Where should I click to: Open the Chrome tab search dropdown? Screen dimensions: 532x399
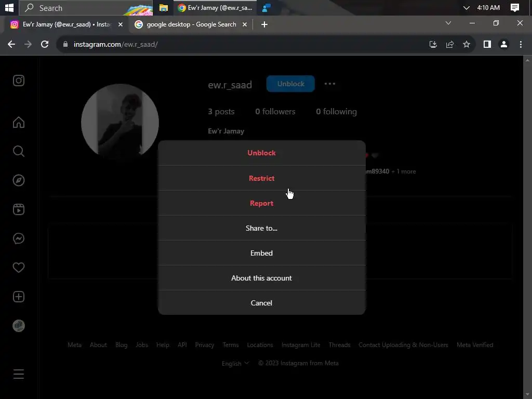pyautogui.click(x=448, y=23)
